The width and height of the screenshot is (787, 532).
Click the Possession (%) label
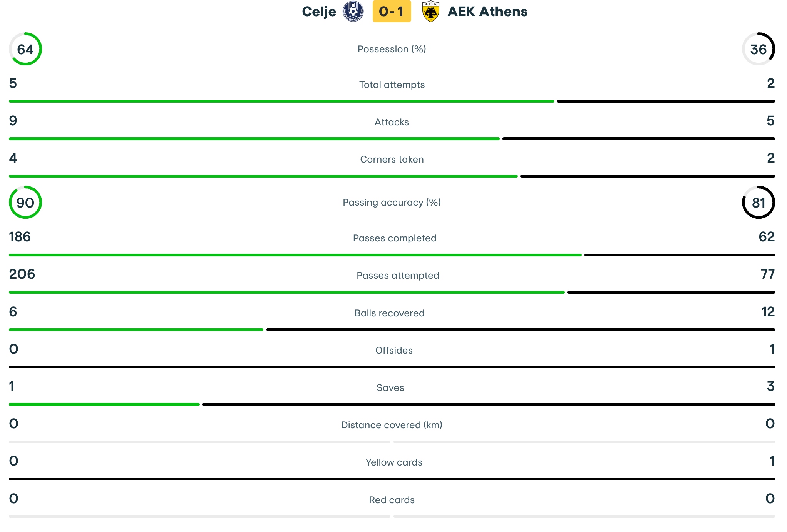click(x=392, y=49)
